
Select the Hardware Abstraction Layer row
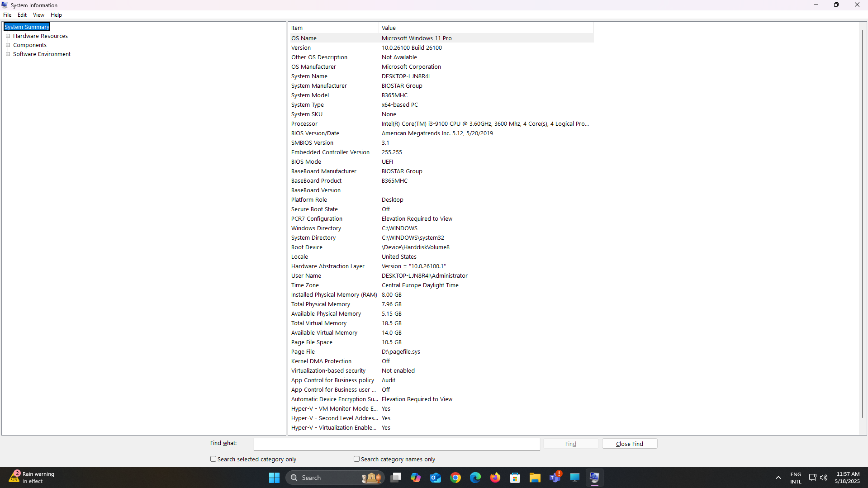click(441, 266)
